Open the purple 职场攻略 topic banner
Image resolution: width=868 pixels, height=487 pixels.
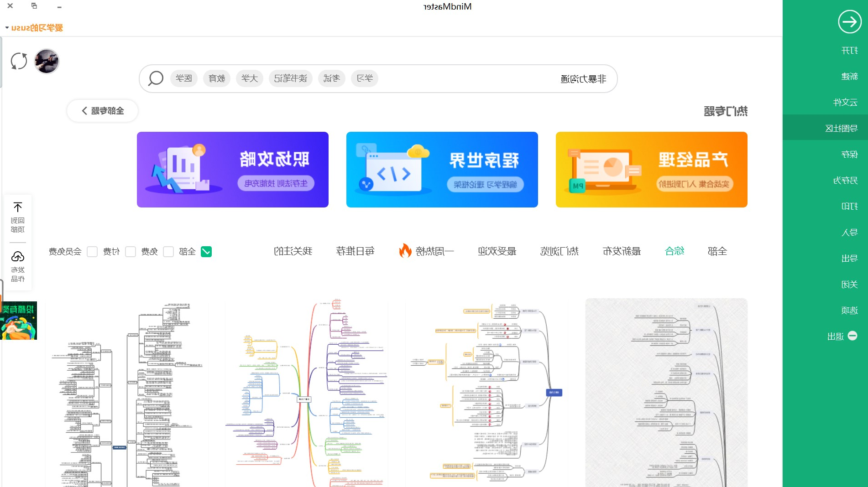point(233,170)
